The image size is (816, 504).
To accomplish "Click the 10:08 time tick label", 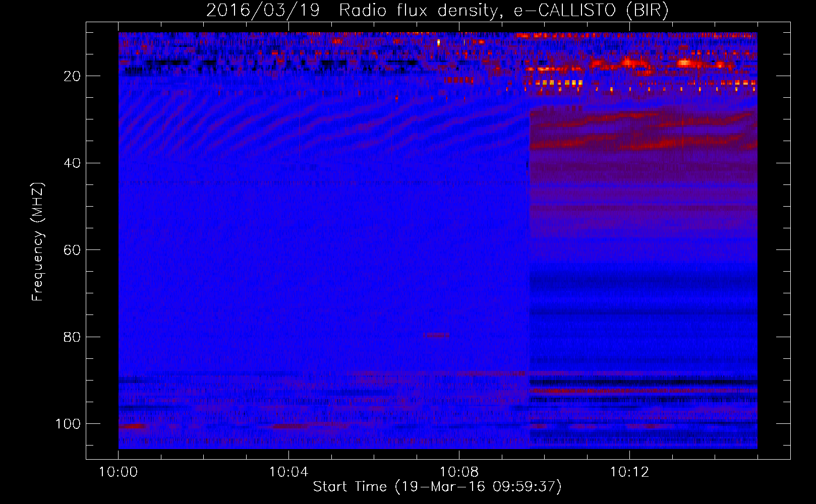I will click(459, 472).
